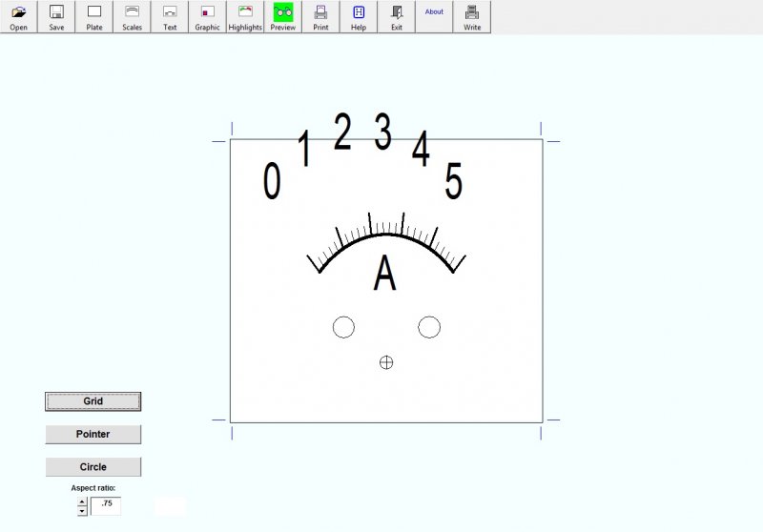
Task: Open a file with the Open toolbar icon
Action: [x=18, y=17]
